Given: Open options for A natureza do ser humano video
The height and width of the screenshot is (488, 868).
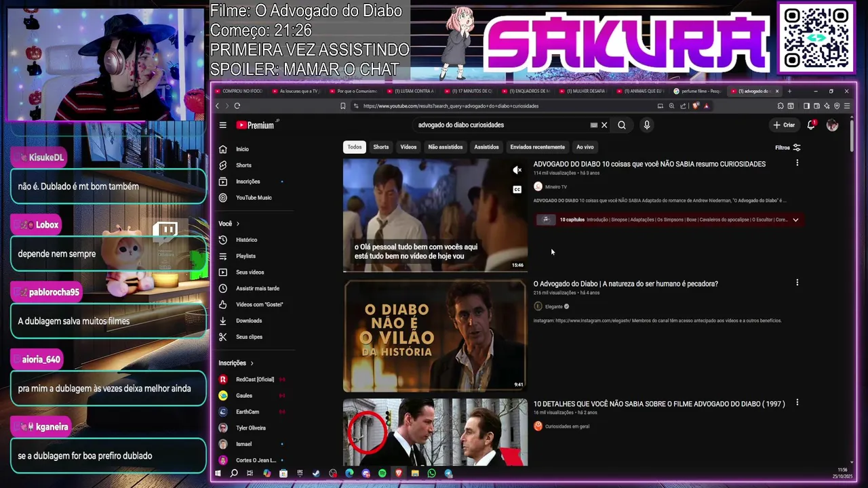Looking at the screenshot, I should (x=797, y=283).
